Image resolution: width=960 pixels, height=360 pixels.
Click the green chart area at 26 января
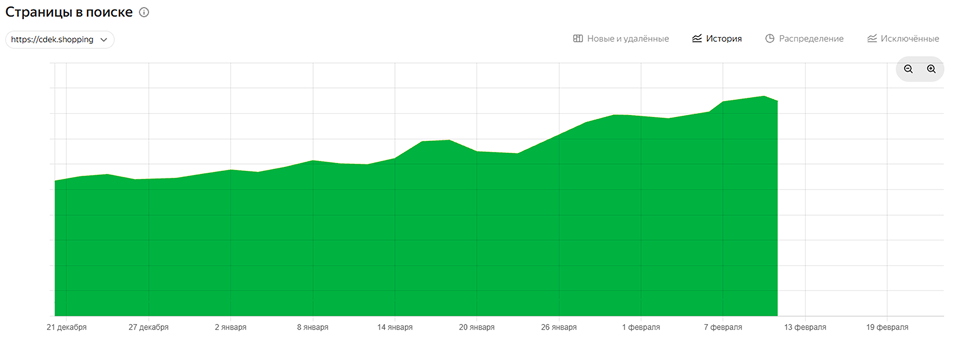(559, 227)
